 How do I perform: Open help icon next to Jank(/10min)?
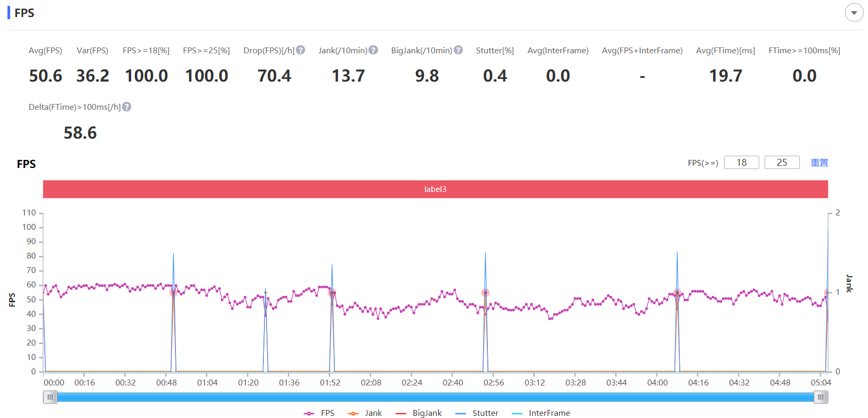pos(373,50)
